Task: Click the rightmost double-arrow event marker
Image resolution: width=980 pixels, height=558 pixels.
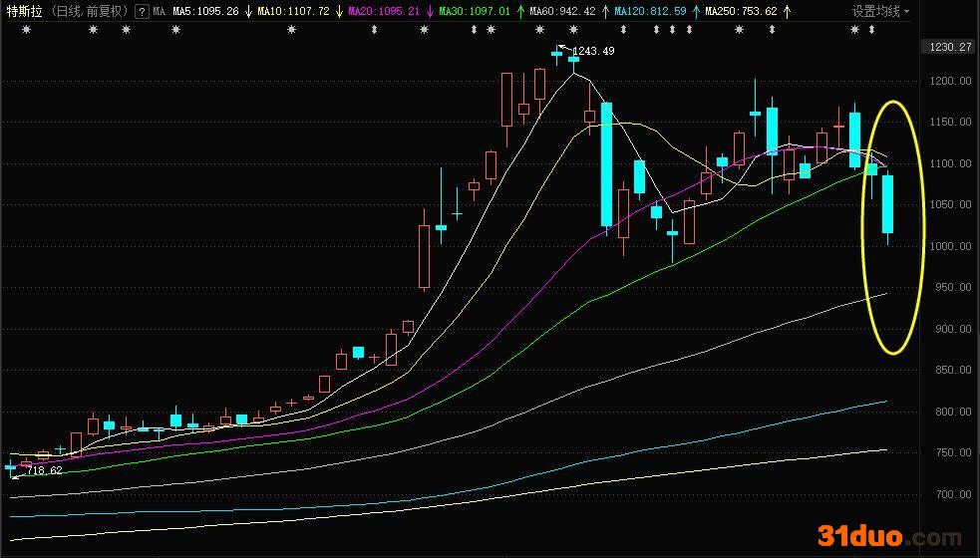Action: pyautogui.click(x=872, y=30)
